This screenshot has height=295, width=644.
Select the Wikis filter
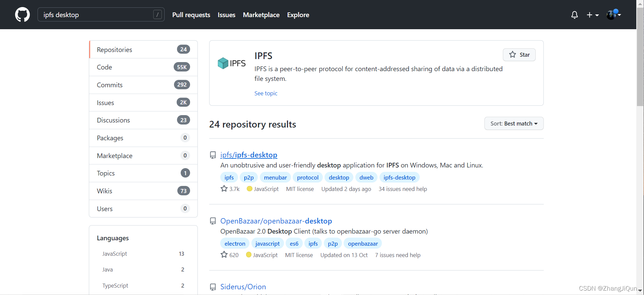pos(143,191)
